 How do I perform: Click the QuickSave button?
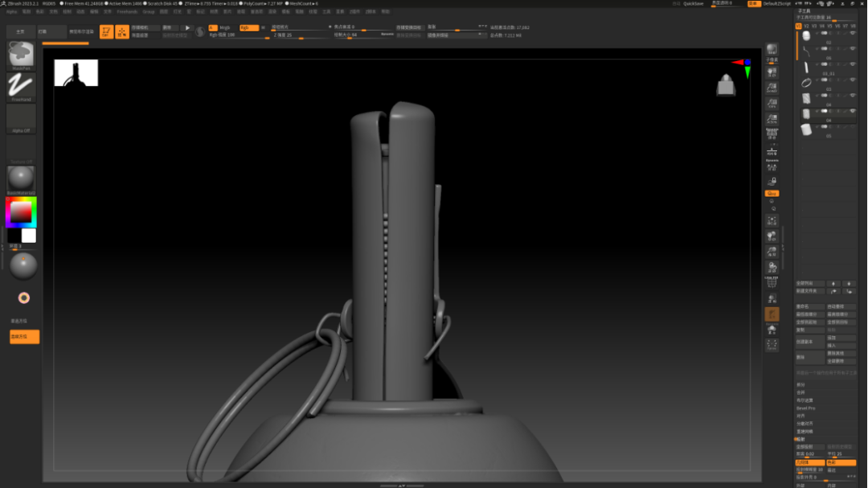[693, 3]
